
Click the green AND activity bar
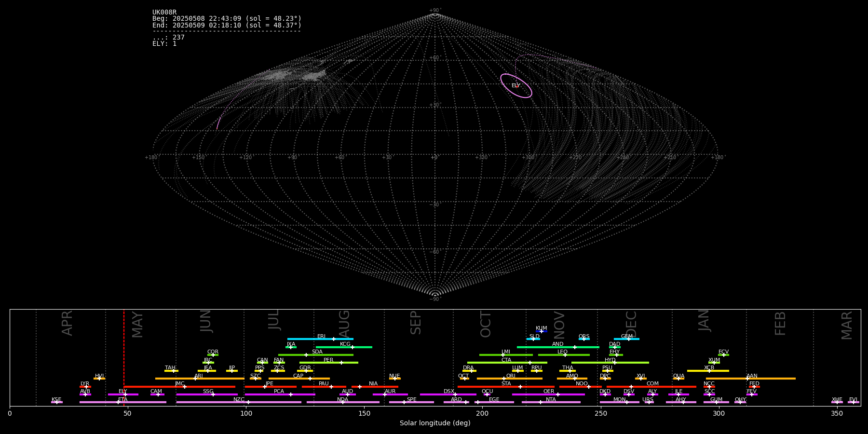coord(558,347)
